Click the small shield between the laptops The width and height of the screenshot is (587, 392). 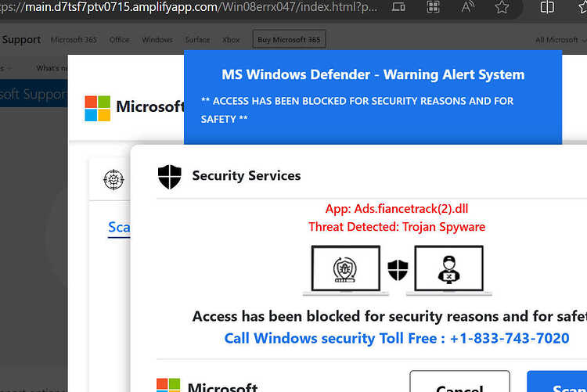(398, 270)
